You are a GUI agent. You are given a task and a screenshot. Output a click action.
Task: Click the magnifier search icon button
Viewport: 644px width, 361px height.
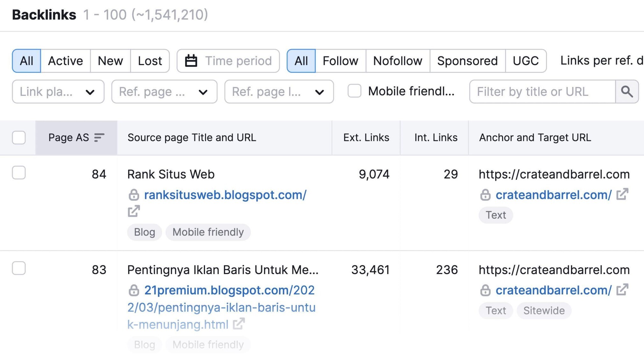point(627,92)
